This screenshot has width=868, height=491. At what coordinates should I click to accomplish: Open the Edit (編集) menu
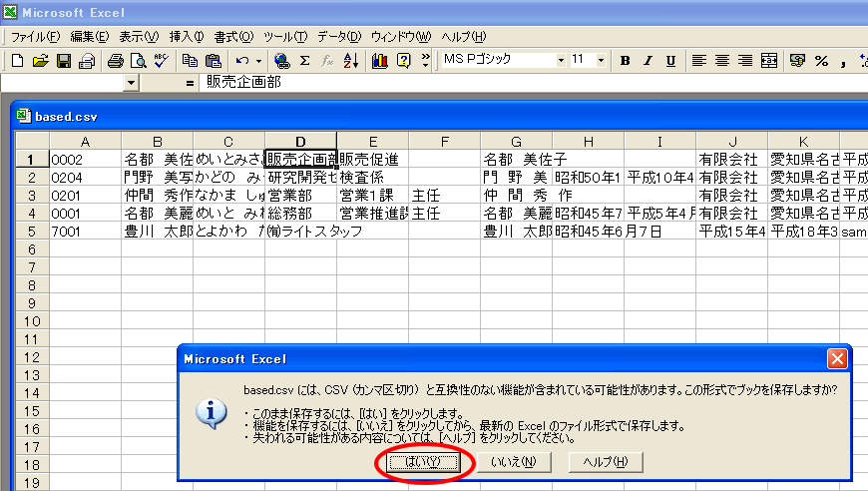point(90,37)
